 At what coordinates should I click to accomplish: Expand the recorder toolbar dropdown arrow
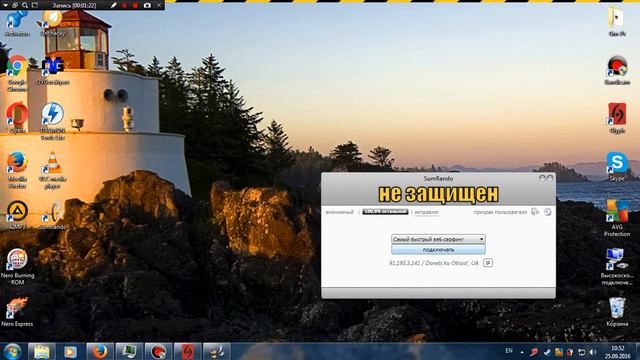[x=5, y=5]
